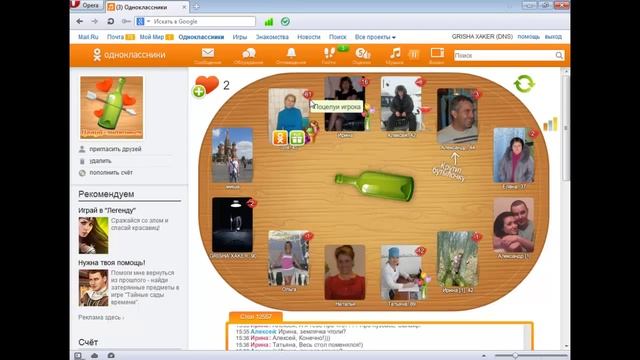The width and height of the screenshot is (640, 360).
Task: Expand the search engine dropdown arrow
Action: 149,21
